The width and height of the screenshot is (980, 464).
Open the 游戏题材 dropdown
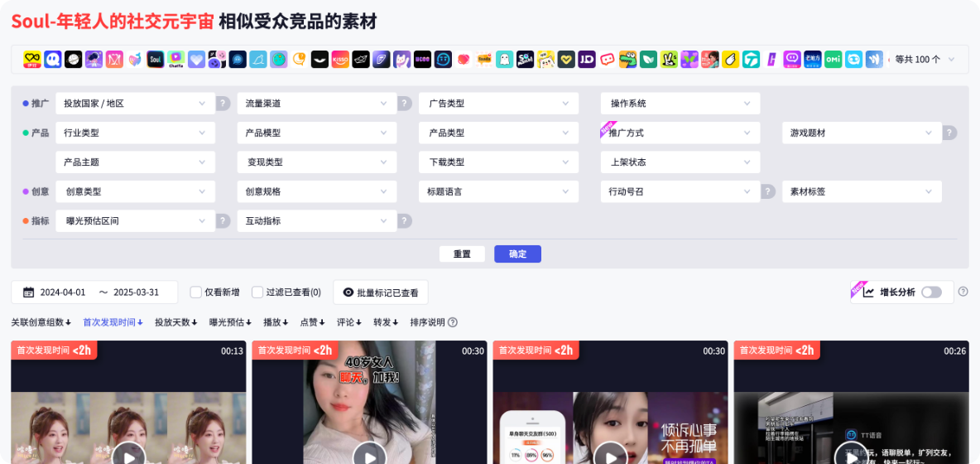(x=862, y=133)
